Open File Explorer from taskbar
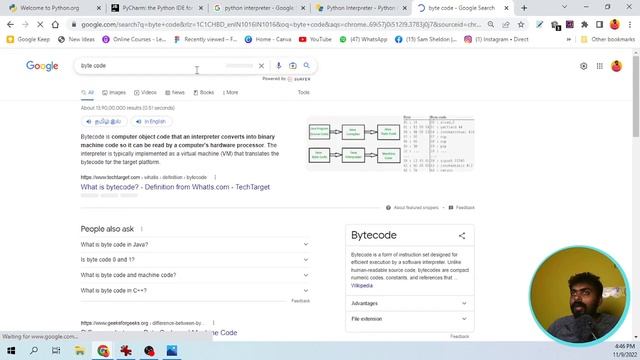This screenshot has width=640, height=360. (80, 351)
